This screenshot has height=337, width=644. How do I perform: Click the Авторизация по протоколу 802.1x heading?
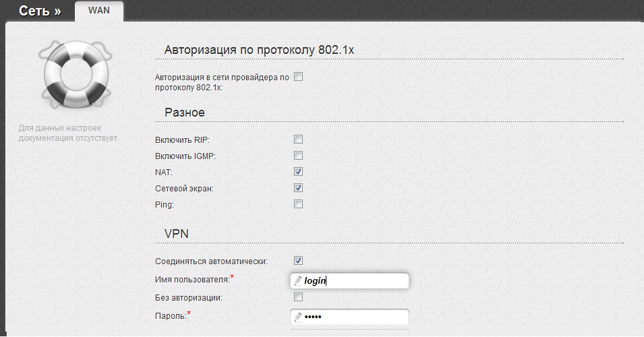tap(259, 50)
